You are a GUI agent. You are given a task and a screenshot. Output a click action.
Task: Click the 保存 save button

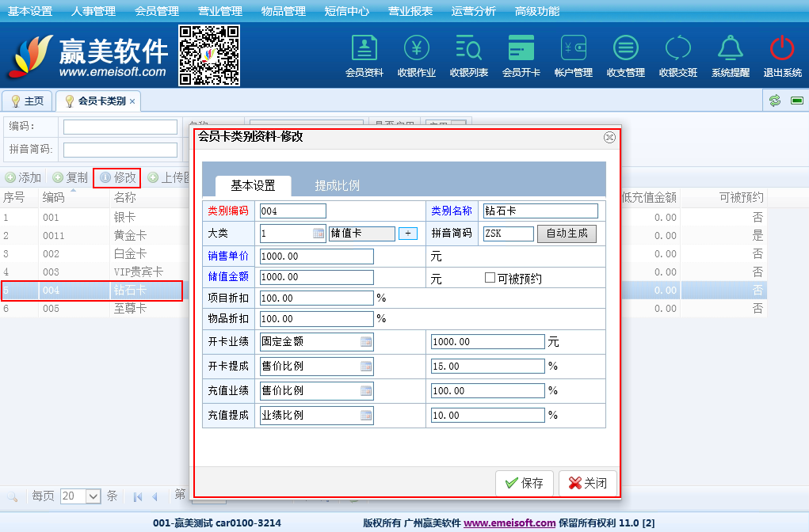tap(525, 483)
